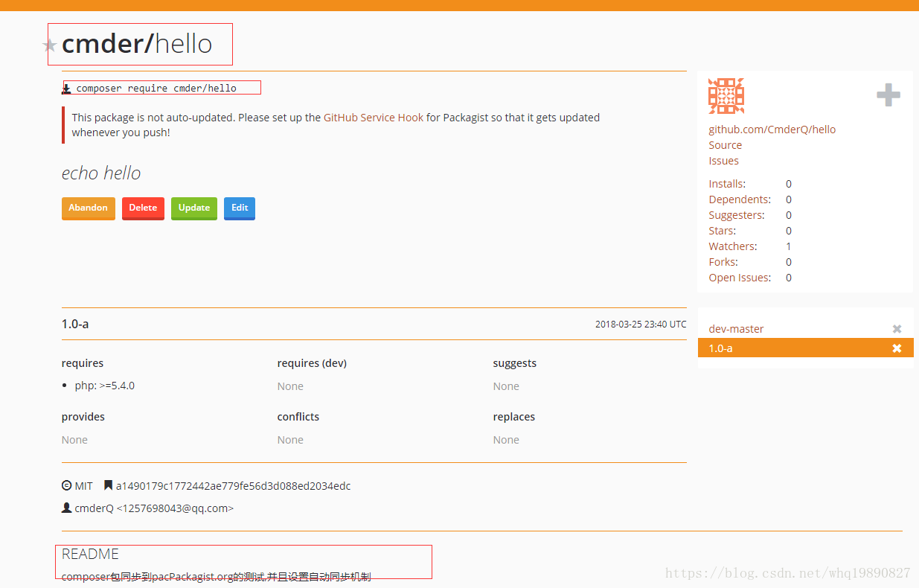Image resolution: width=919 pixels, height=588 pixels.
Task: Abandon this package
Action: (x=89, y=208)
